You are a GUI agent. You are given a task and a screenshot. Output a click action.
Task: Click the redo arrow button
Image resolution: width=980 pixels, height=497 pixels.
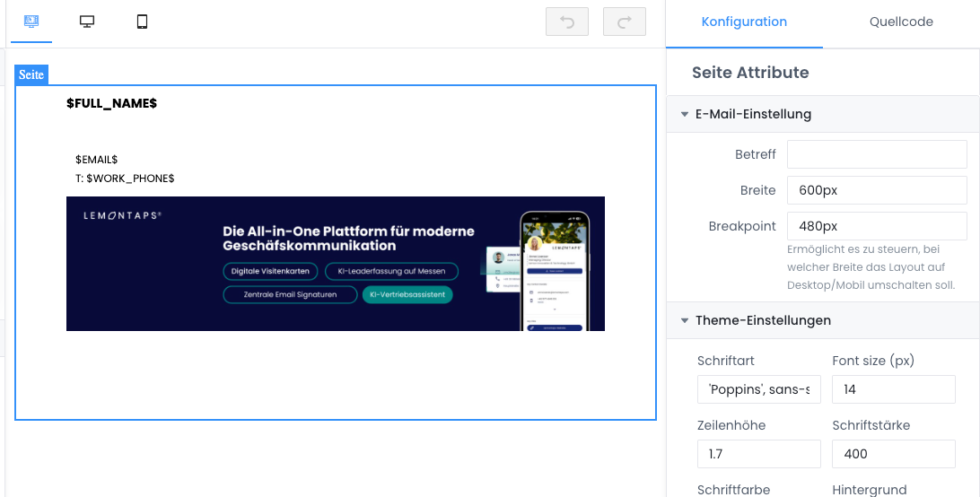point(625,22)
